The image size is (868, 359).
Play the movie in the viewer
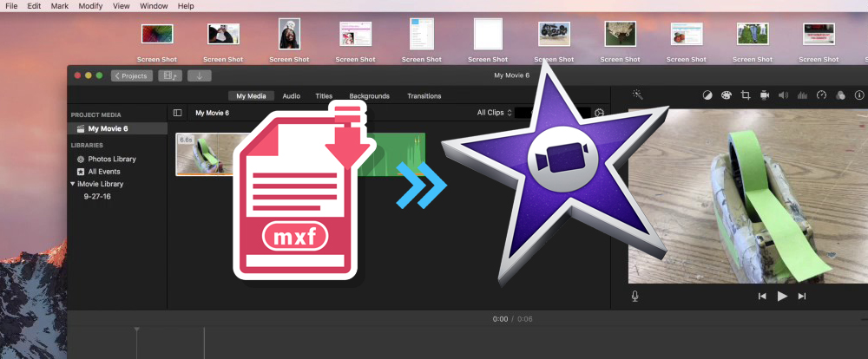(x=782, y=297)
